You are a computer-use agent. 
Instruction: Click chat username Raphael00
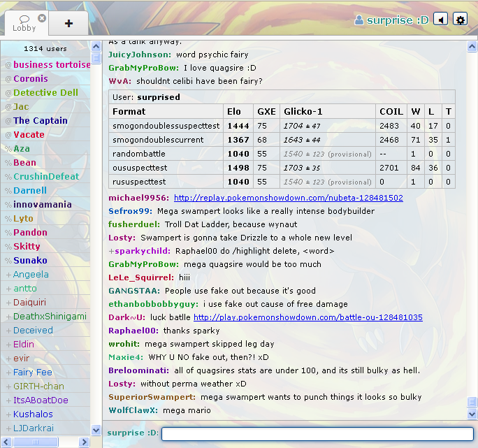pyautogui.click(x=133, y=331)
